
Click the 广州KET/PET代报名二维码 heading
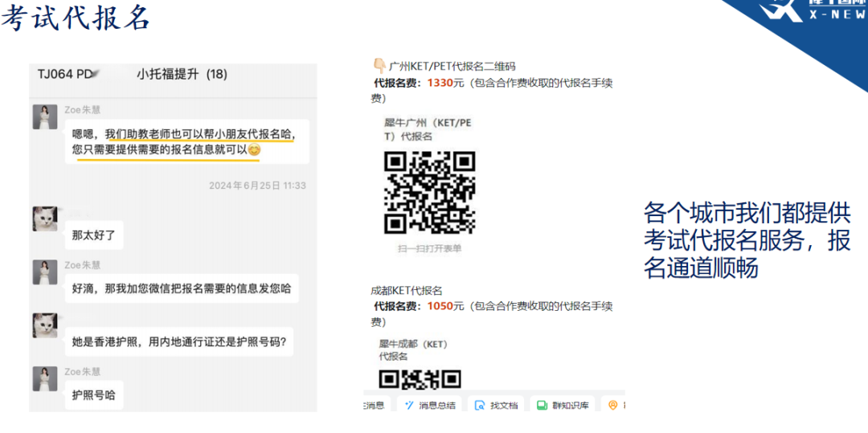coord(452,67)
